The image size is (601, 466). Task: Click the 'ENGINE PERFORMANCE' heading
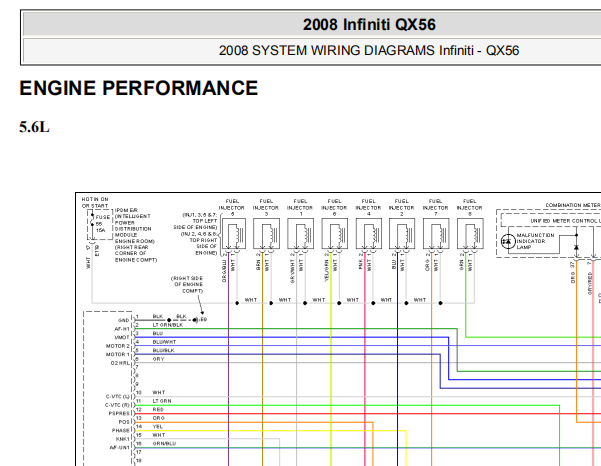(x=139, y=88)
